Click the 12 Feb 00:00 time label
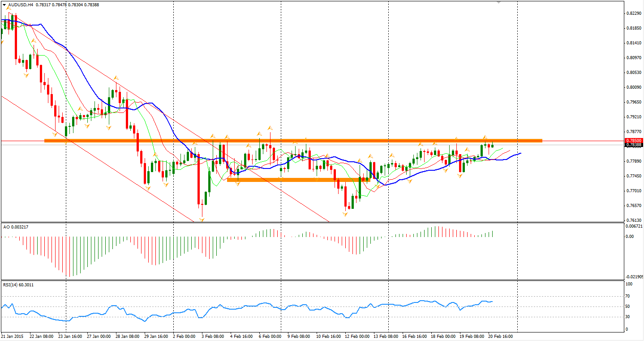This screenshot has height=341, width=644. (x=357, y=336)
